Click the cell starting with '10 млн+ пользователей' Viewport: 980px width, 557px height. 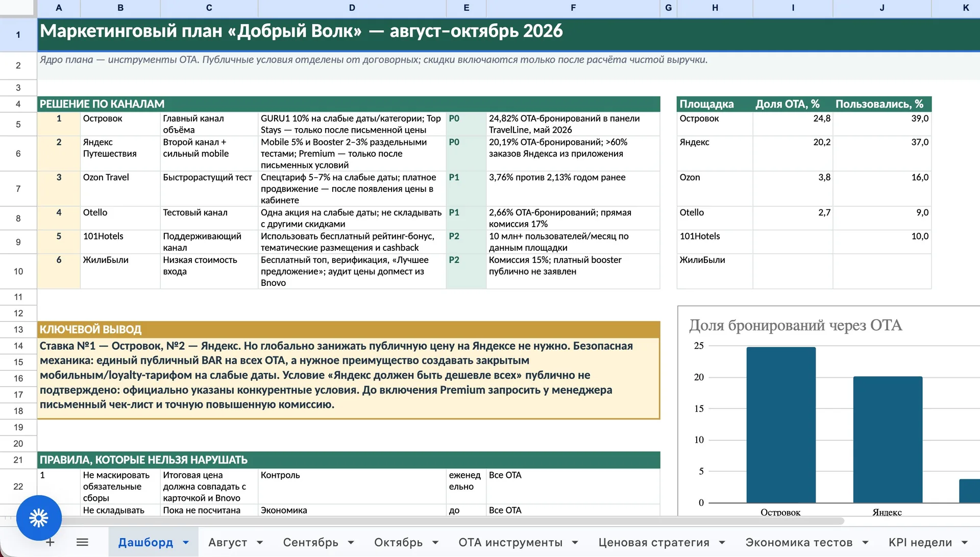point(573,241)
